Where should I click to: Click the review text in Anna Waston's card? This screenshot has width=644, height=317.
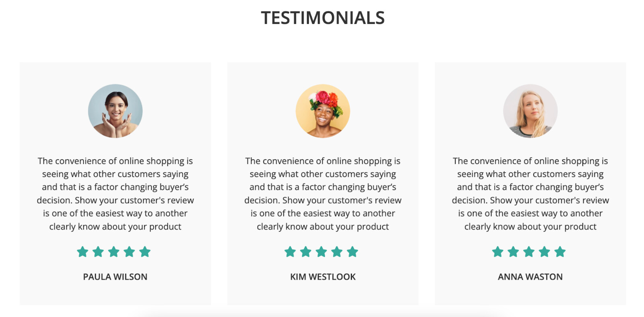coord(530,194)
